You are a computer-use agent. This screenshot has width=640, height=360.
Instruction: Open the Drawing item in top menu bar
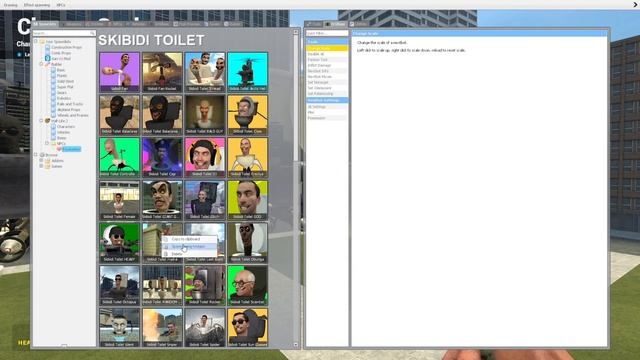coord(11,5)
